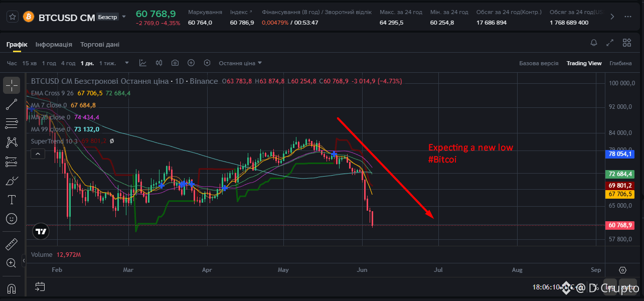Collapse the left drawing toolbar panel
The width and height of the screenshot is (644, 301).
coord(24,260)
